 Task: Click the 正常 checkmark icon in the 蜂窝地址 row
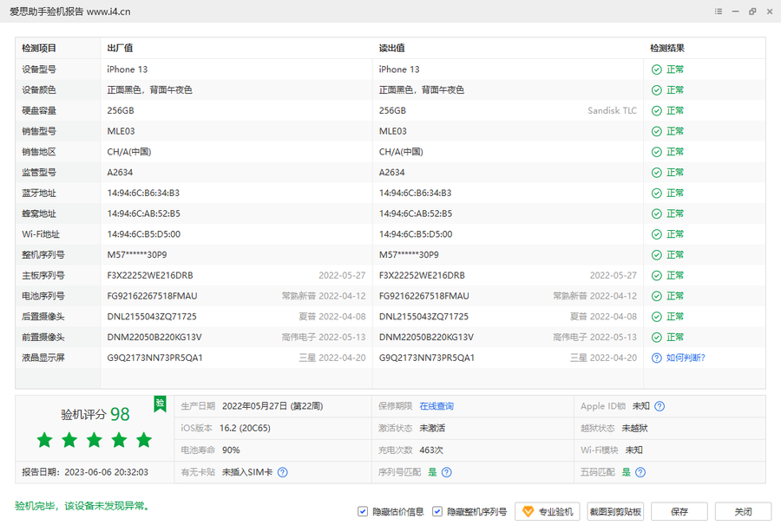[x=657, y=213]
